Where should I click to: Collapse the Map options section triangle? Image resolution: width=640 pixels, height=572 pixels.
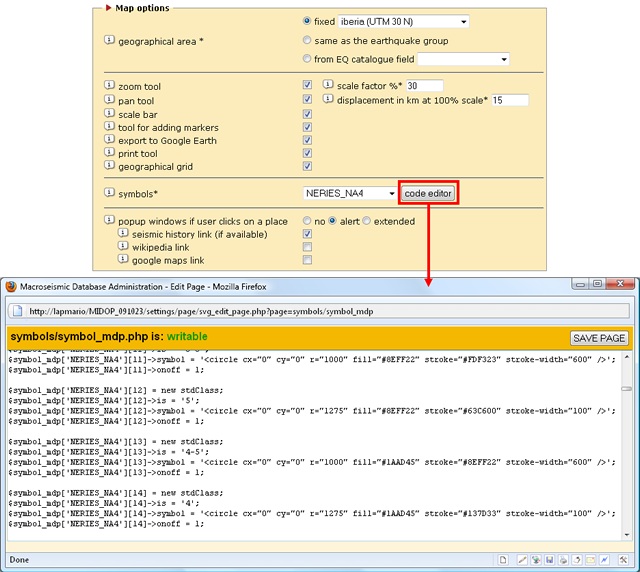point(109,8)
